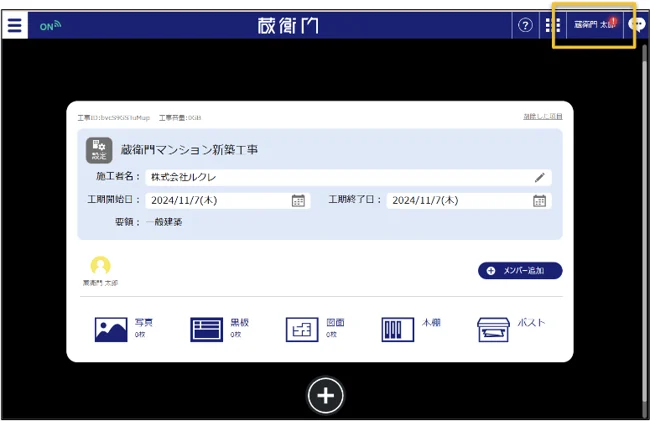Click the round plus button at the bottom
650x421 pixels.
(325, 395)
